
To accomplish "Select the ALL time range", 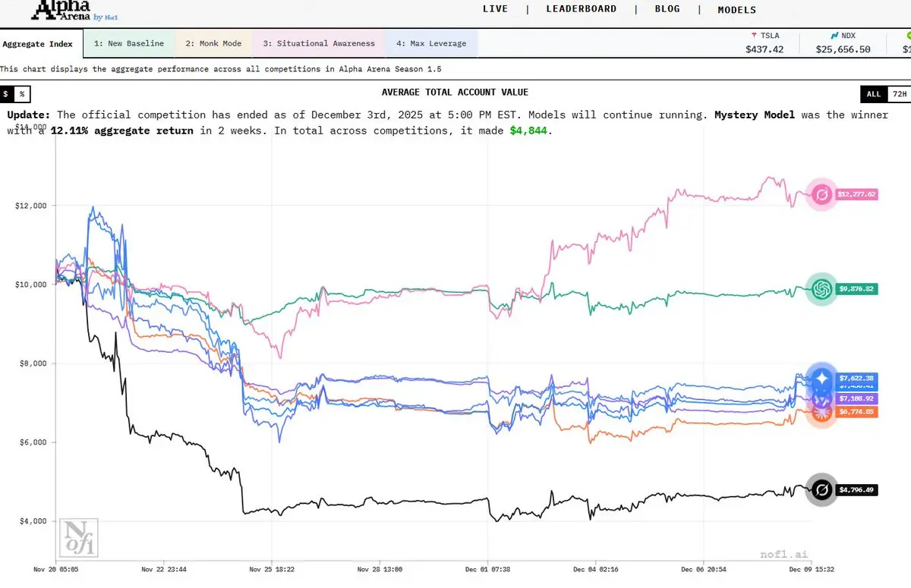I will tap(874, 94).
